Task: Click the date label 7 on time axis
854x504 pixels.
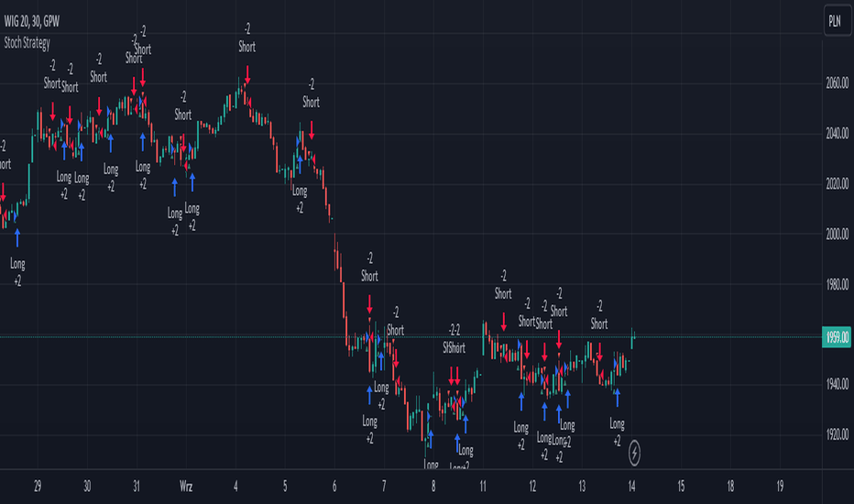Action: click(384, 486)
